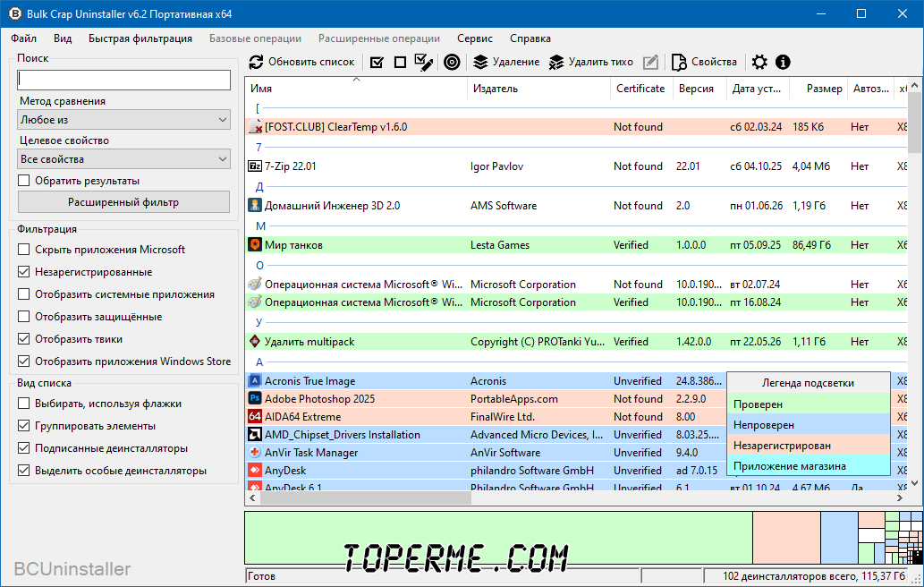
Task: Enable Обратить результаты checkbox
Action: [x=23, y=181]
